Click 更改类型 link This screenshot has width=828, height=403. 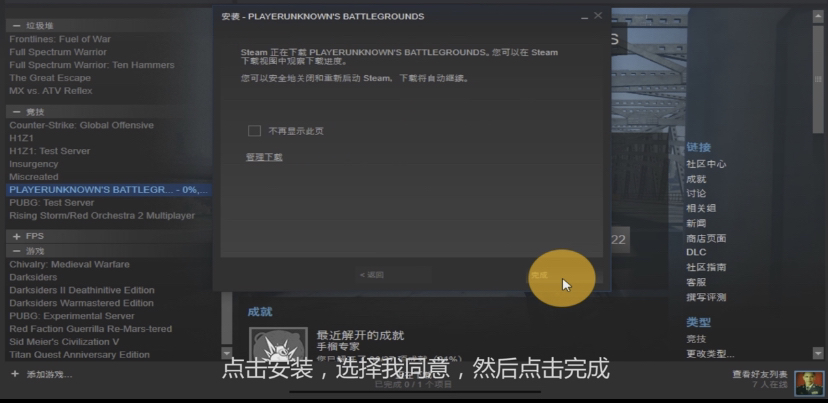710,354
